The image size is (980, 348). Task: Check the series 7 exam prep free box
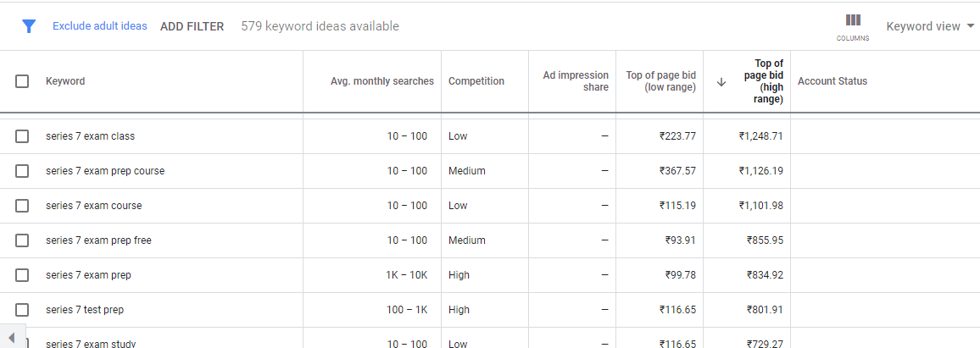point(22,240)
